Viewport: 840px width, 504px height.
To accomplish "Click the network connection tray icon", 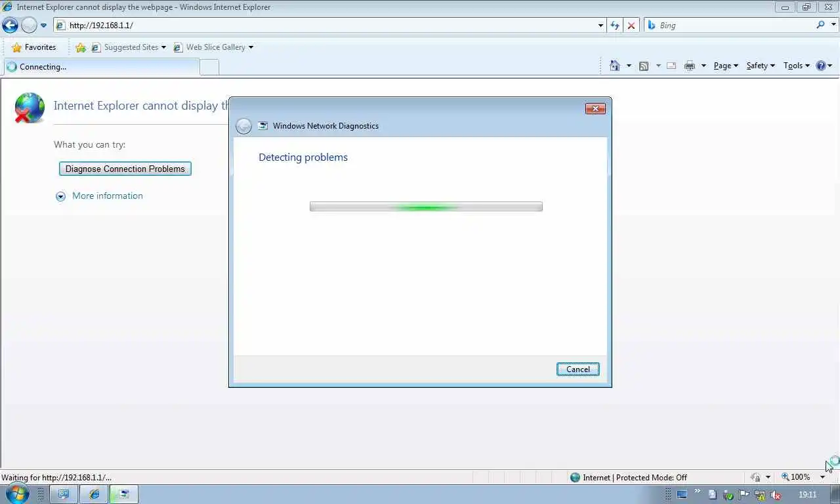I will point(760,495).
